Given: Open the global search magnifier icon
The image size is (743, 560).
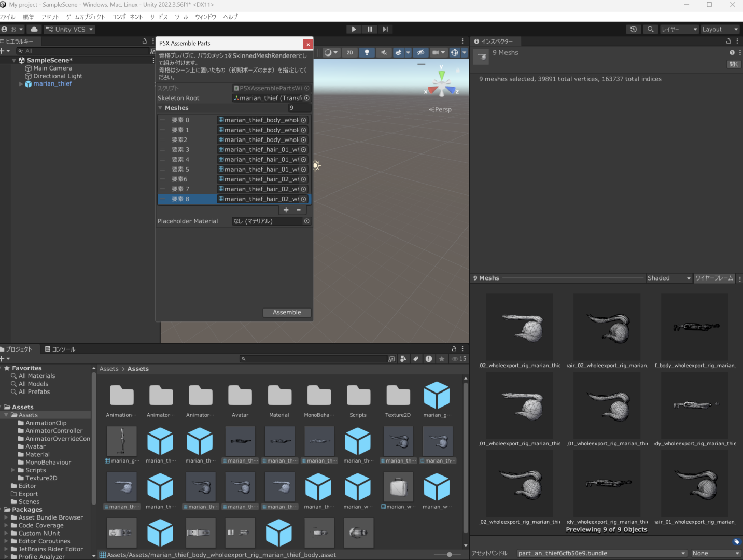Looking at the screenshot, I should coord(650,30).
